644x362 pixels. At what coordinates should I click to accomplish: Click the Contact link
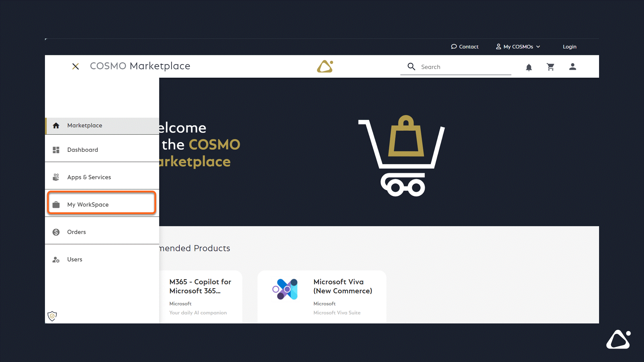click(x=465, y=47)
